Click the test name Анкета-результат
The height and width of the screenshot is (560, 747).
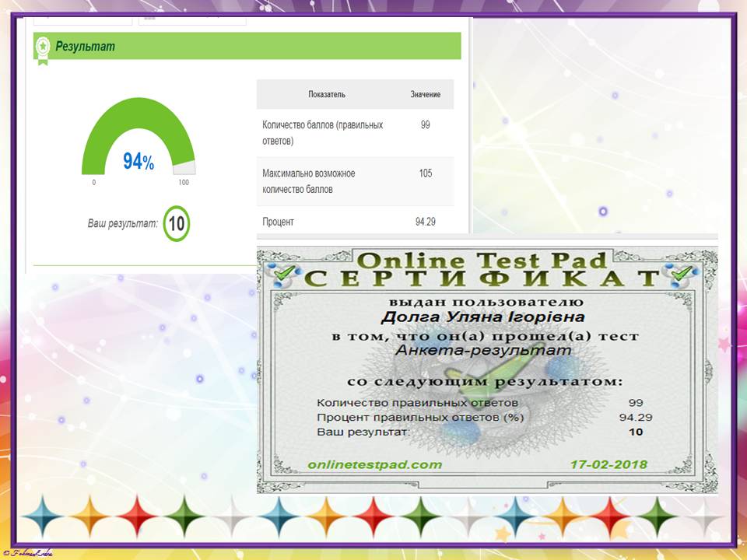click(483, 351)
